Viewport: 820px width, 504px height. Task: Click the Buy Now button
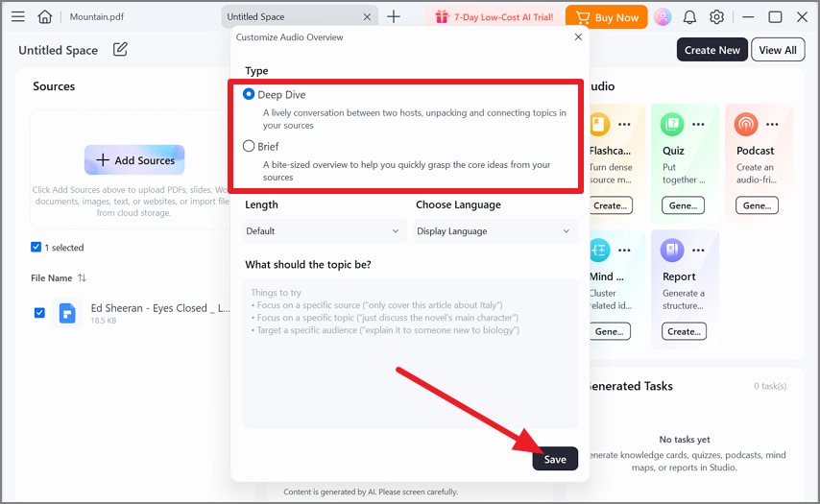(x=607, y=17)
